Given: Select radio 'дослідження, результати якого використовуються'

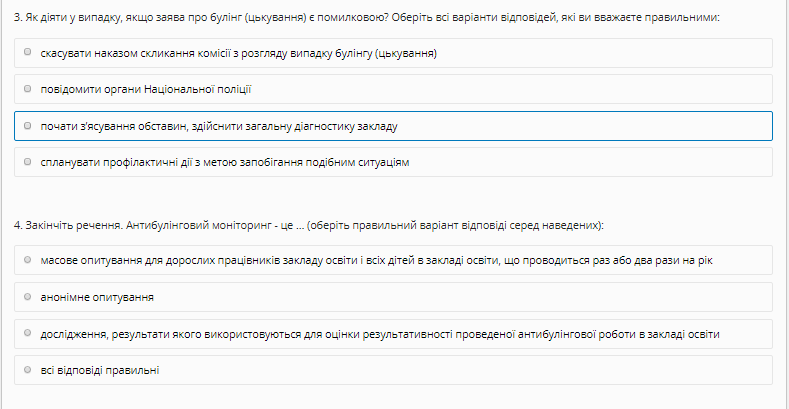Looking at the screenshot, I should (28, 333).
